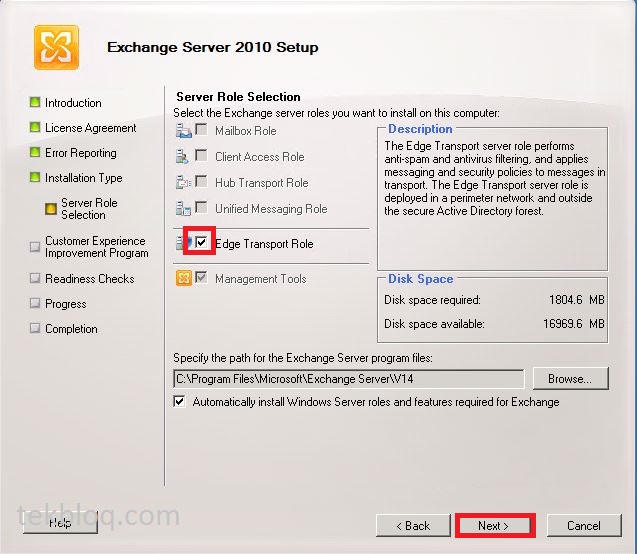
Task: Select the License Agreement step label
Action: point(91,128)
